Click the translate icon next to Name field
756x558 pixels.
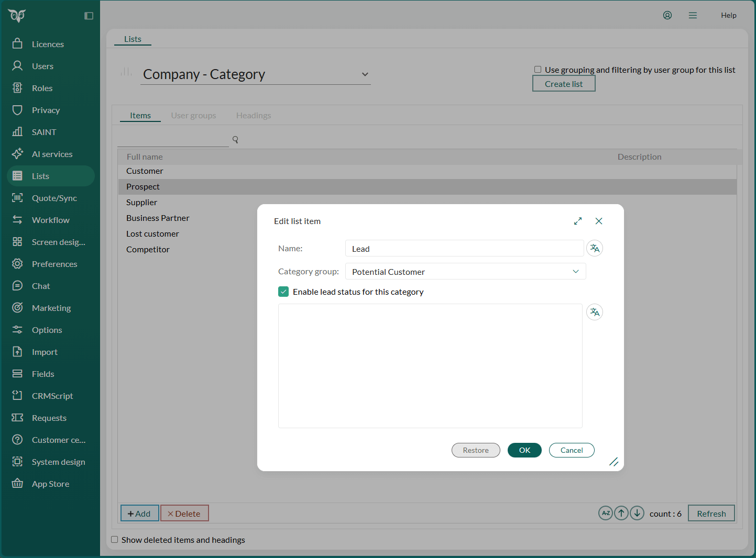(594, 248)
